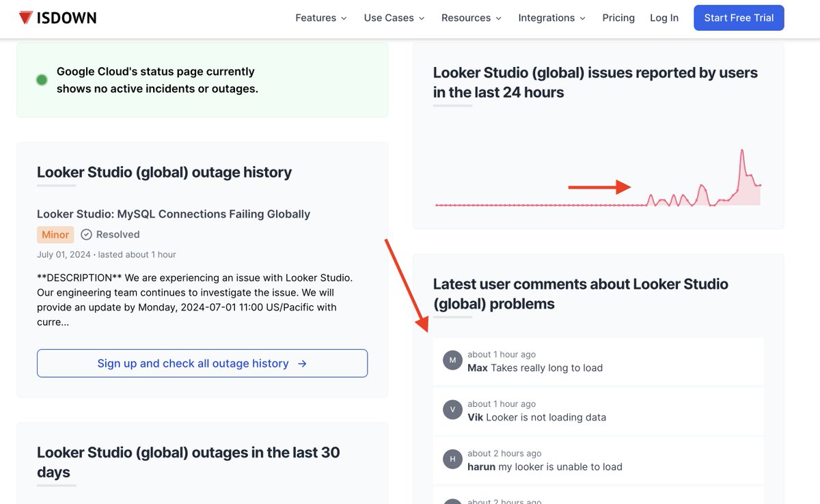Click the 'Looker Studio (global) outage history' heading
Viewport: 820px width, 504px height.
click(x=164, y=172)
